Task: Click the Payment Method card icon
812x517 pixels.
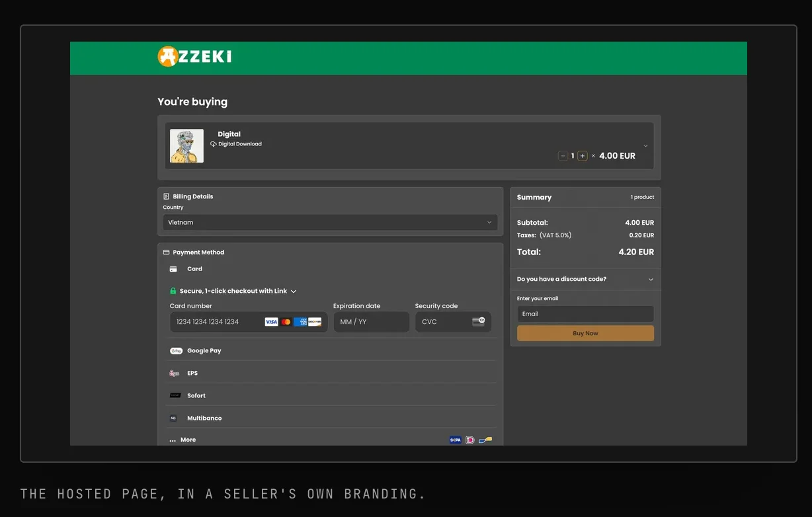Action: (167, 253)
